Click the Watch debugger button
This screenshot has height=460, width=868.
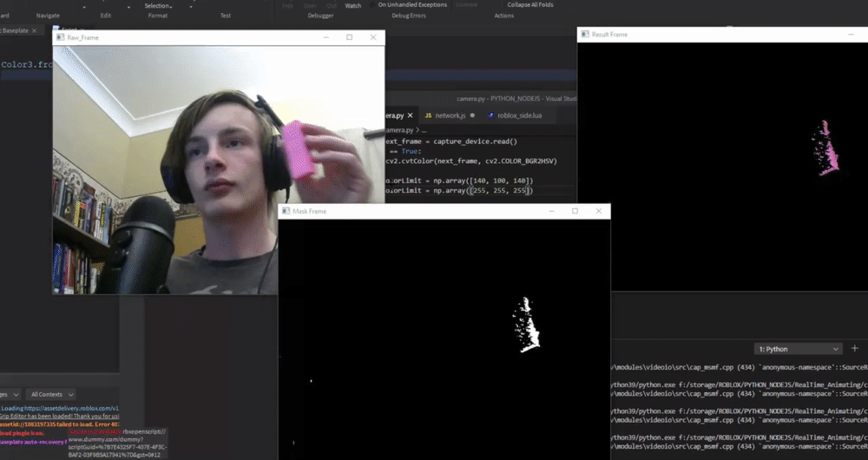(352, 5)
